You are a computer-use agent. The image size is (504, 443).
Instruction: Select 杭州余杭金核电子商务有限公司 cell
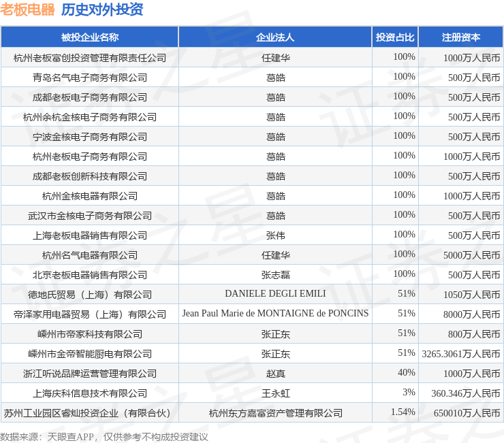90,117
